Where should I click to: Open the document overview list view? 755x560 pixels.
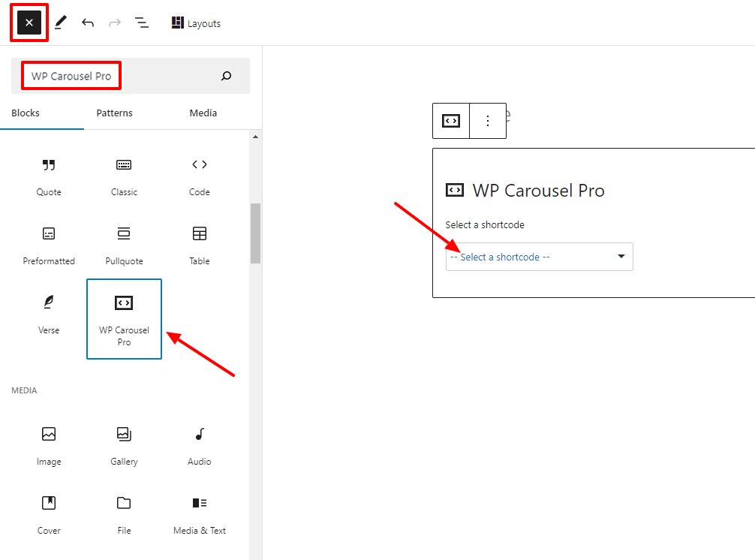(141, 23)
